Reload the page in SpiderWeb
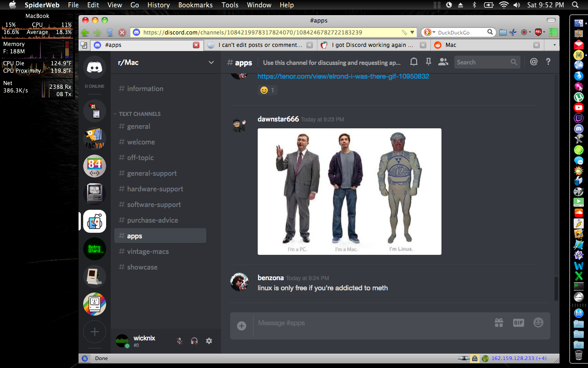Image resolution: width=588 pixels, height=368 pixels. 110,32
